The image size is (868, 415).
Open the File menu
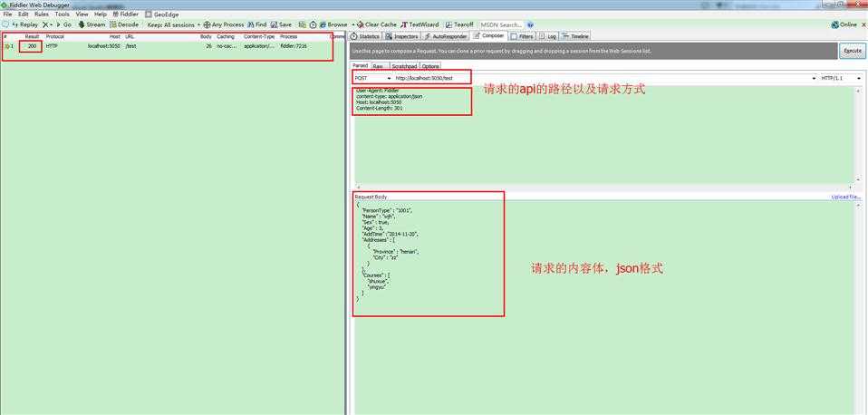8,14
